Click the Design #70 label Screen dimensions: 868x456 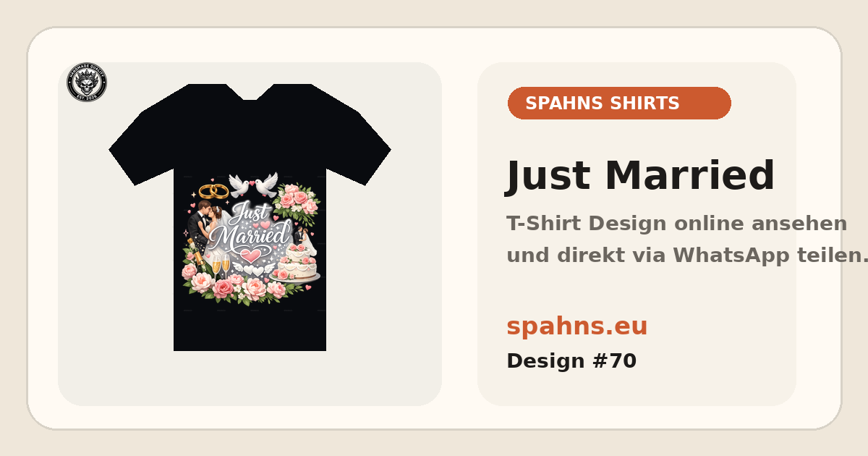pyautogui.click(x=571, y=360)
